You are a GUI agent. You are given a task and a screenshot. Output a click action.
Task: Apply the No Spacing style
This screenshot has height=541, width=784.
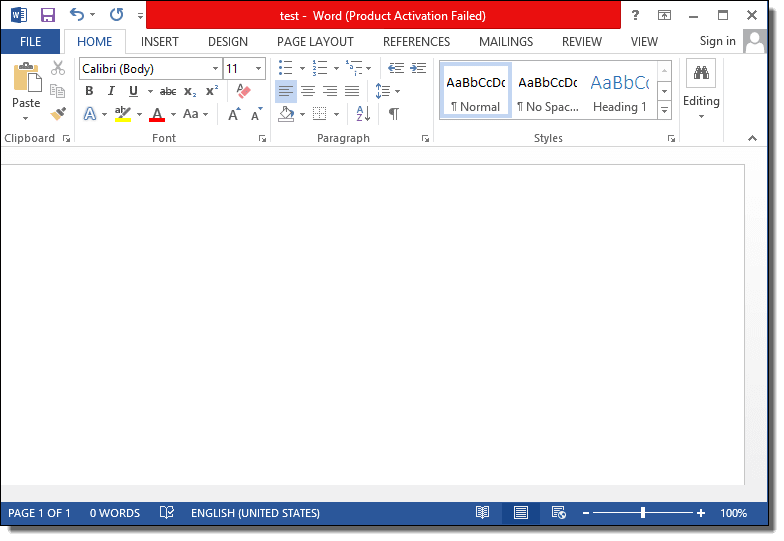548,90
